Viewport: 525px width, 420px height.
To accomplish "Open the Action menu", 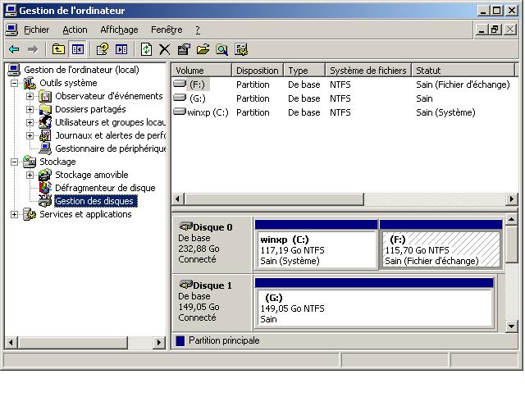I will (75, 30).
